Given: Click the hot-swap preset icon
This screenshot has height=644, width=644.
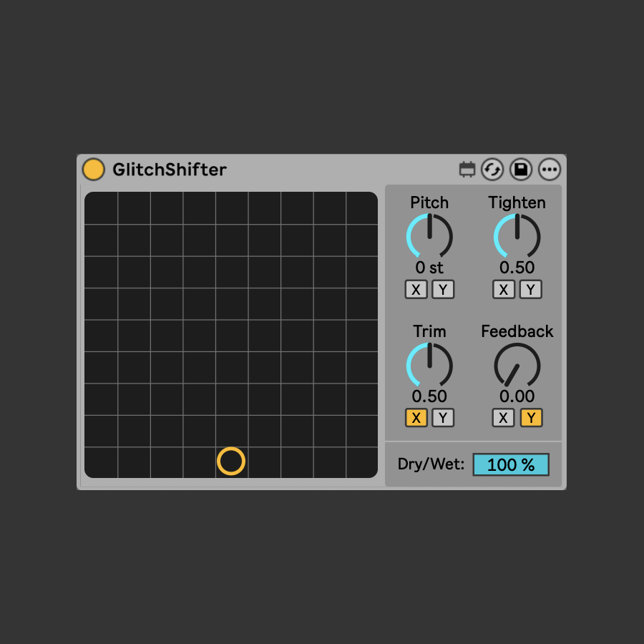Looking at the screenshot, I should [492, 170].
